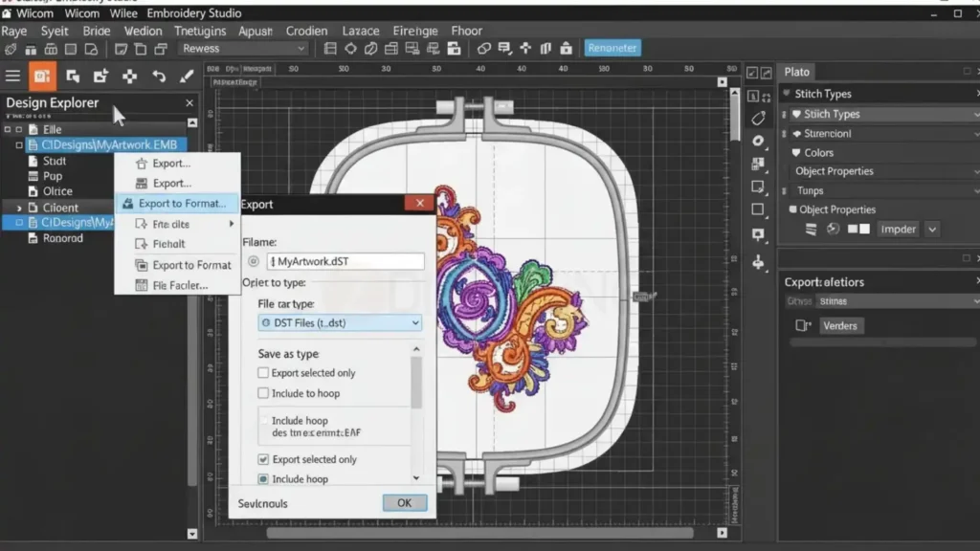Screen dimensions: 980x551
Task: Open the Tnetugins menu
Action: 200,31
